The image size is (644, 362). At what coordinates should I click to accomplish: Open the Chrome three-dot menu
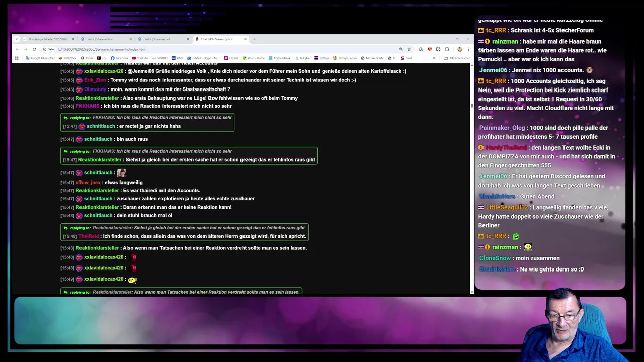point(469,49)
